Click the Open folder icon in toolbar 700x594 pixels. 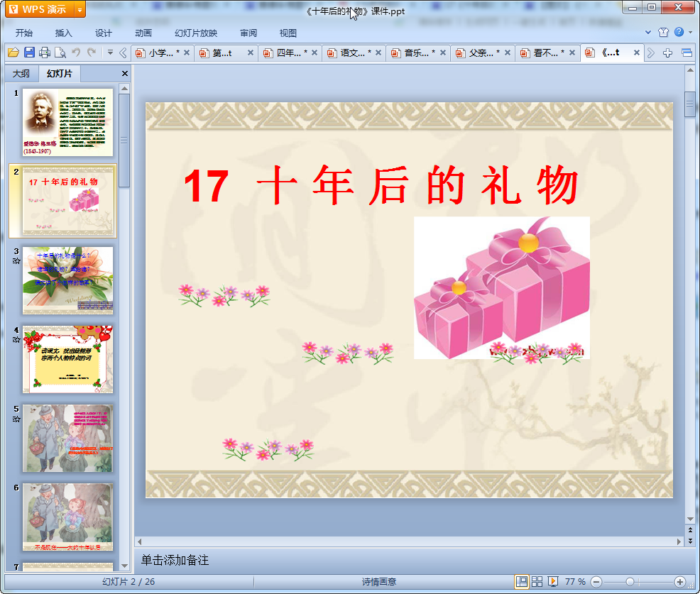(13, 53)
